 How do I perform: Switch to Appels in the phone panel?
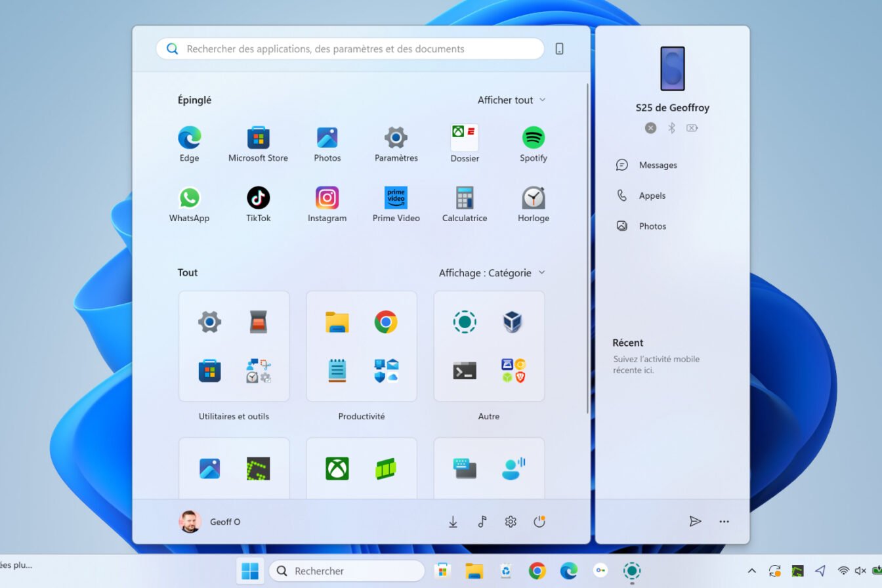click(652, 195)
